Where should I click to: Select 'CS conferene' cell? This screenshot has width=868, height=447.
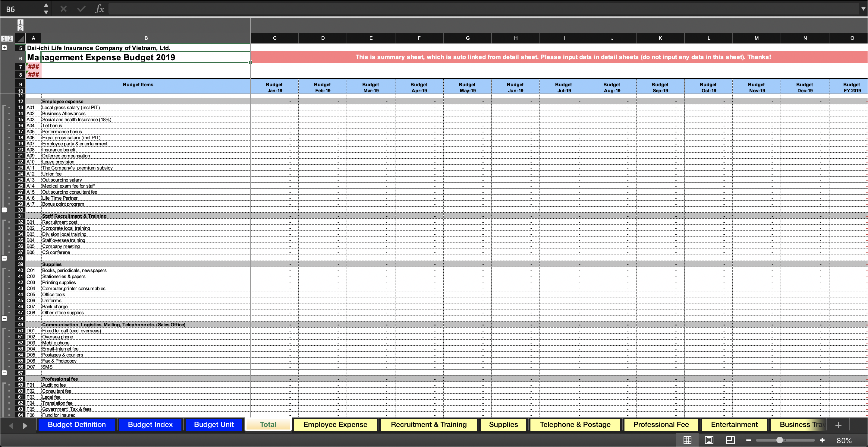pyautogui.click(x=146, y=252)
